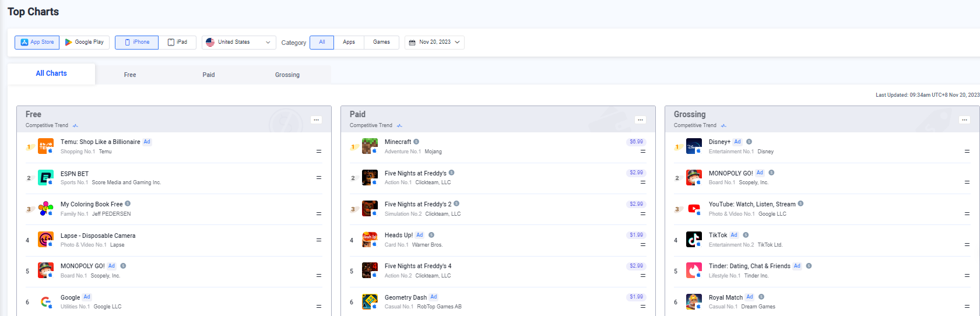The image size is (980, 316).
Task: Click Competitive Trend chart icon in Paid panel
Action: [399, 125]
